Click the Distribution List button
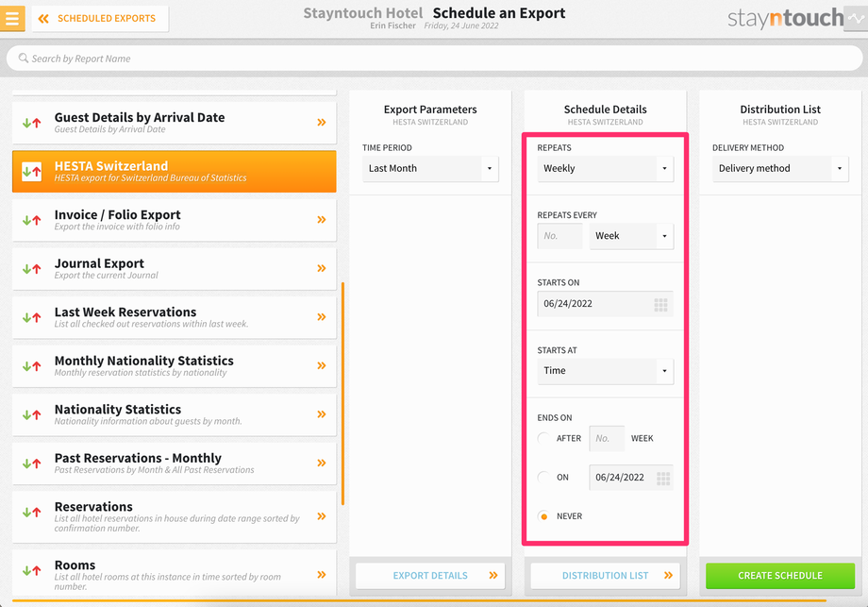The image size is (868, 607). tap(605, 576)
